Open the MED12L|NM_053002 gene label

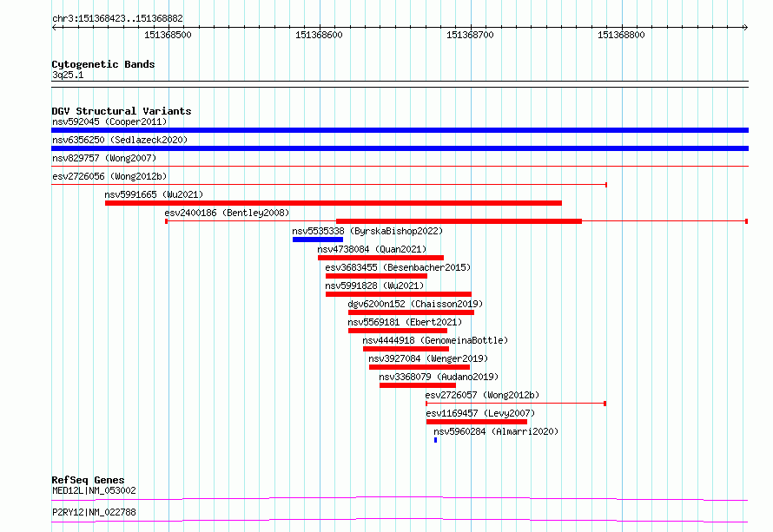click(x=94, y=490)
